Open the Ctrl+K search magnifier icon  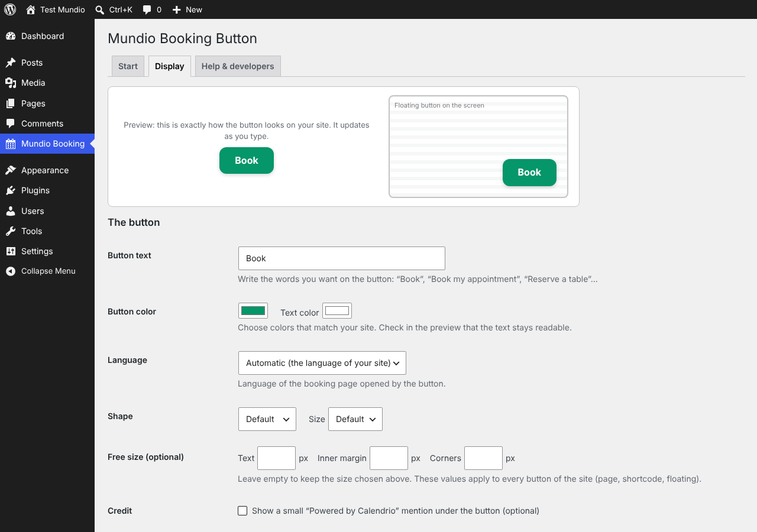click(100, 9)
